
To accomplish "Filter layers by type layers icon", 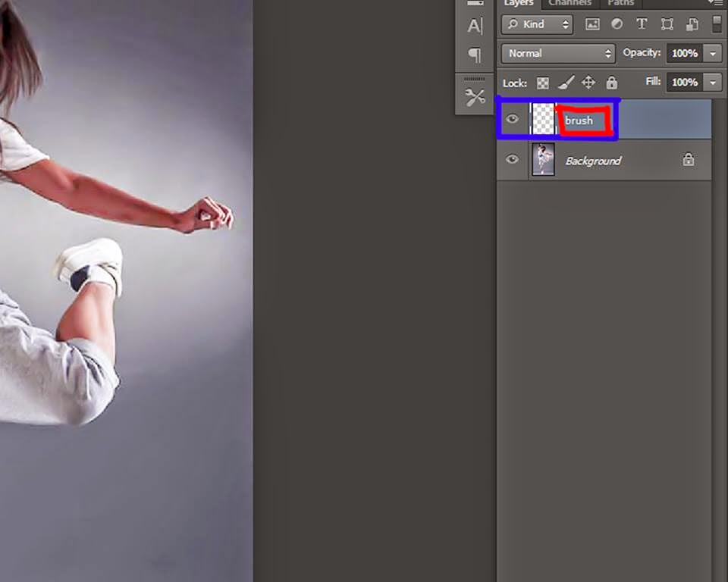I will click(x=642, y=24).
